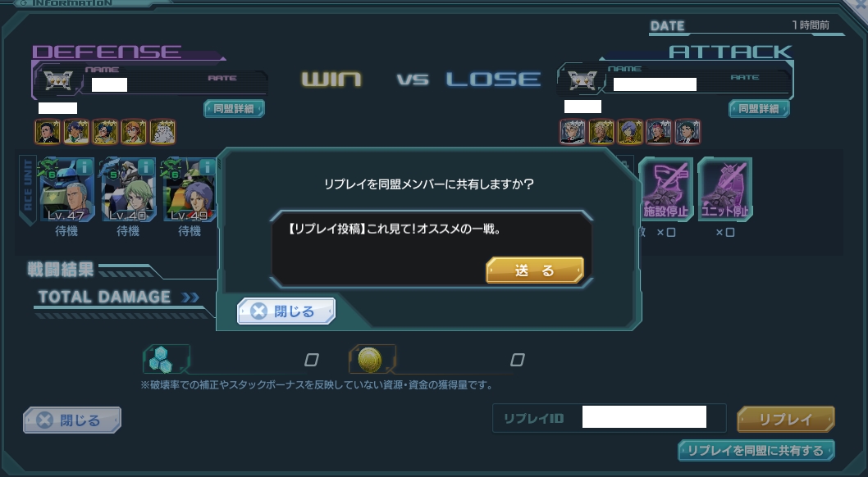Close the replay share dialog with 閉じる
The height and width of the screenshot is (477, 868).
tap(286, 311)
